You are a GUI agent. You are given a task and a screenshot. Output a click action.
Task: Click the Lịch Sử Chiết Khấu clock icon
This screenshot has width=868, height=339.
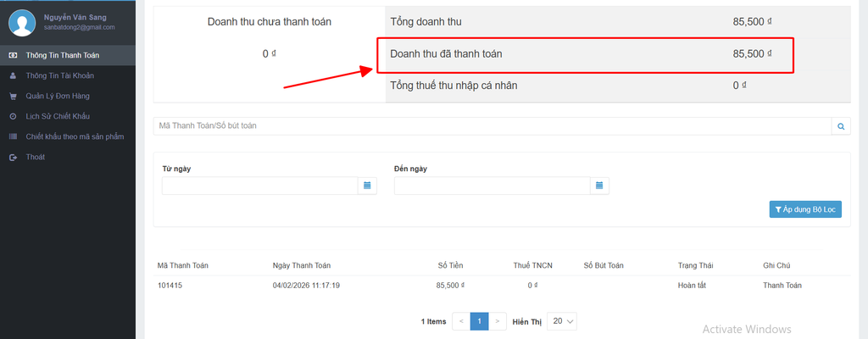click(x=13, y=116)
